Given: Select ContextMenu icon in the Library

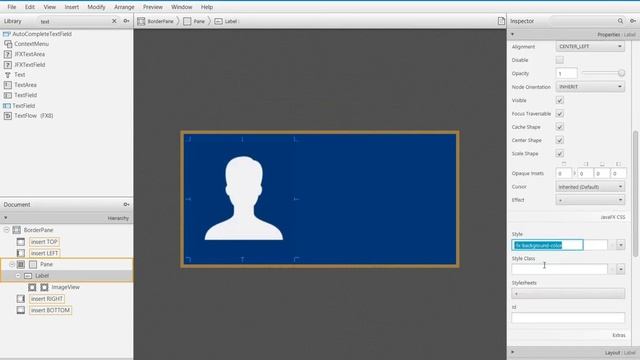Looking at the screenshot, I should click(x=8, y=44).
